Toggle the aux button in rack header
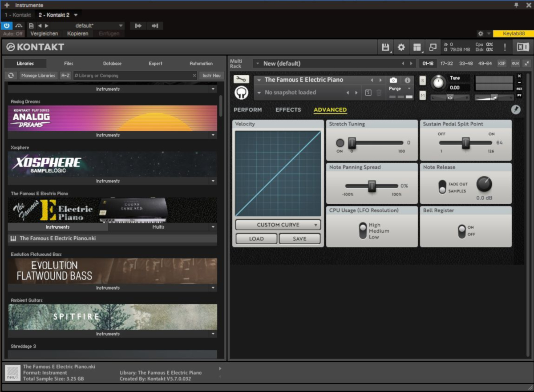The image size is (534, 392). tap(515, 64)
